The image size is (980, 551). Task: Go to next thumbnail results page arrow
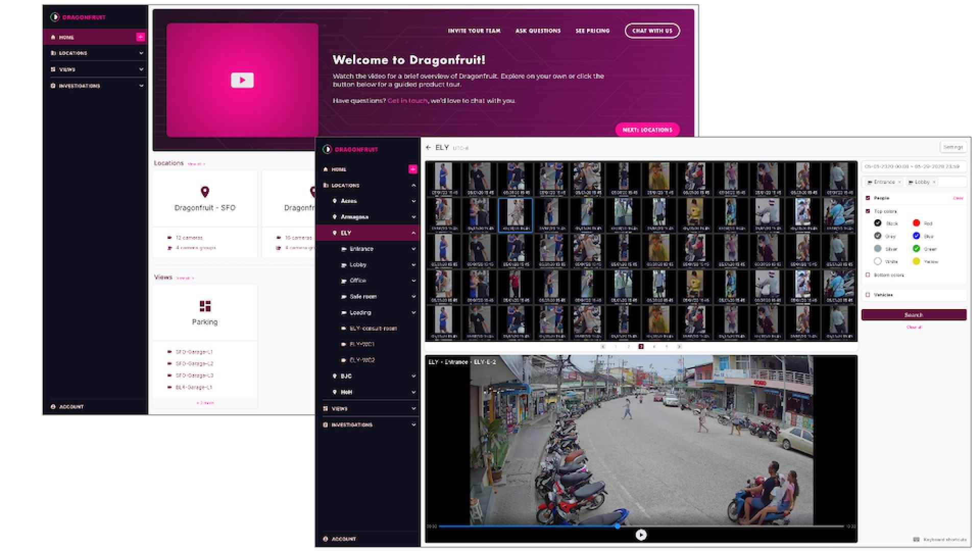click(679, 346)
